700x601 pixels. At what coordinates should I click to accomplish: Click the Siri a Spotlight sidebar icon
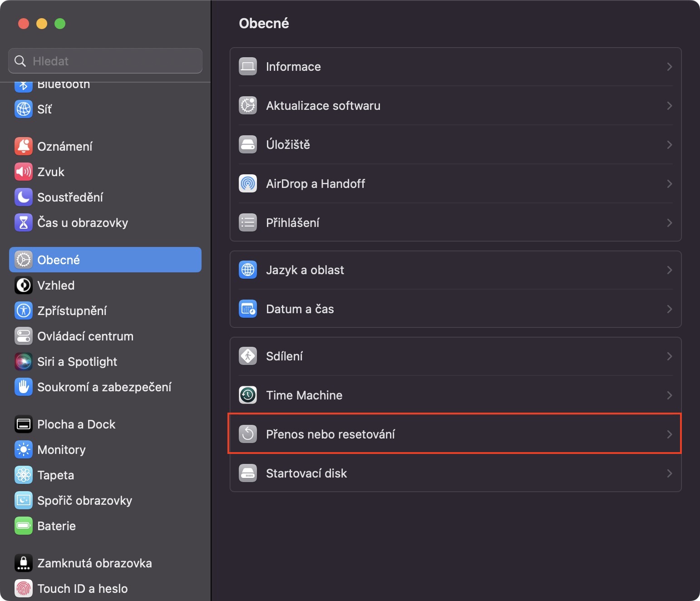(24, 361)
